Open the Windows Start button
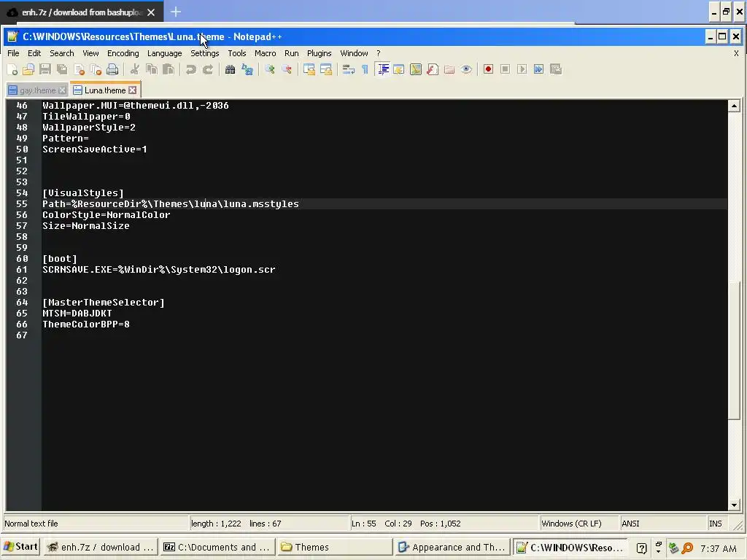Image resolution: width=747 pixels, height=560 pixels. click(x=20, y=547)
